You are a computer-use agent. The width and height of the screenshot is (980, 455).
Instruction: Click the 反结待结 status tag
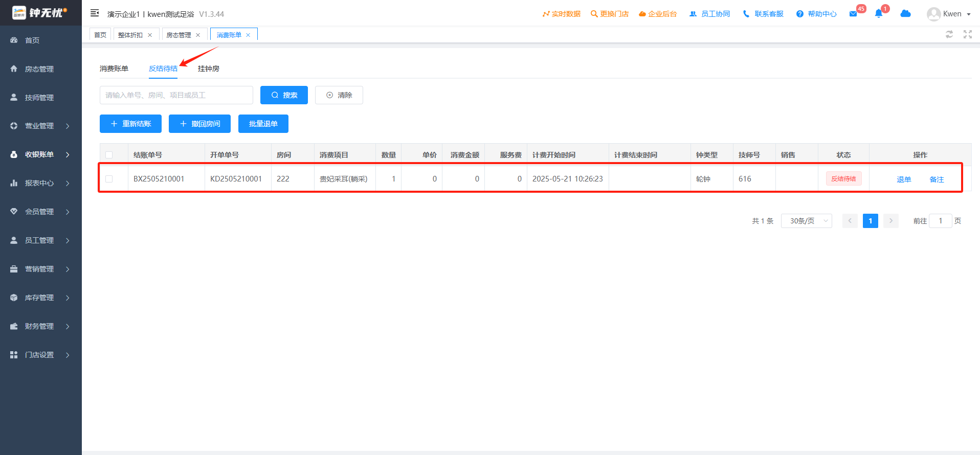click(843, 179)
